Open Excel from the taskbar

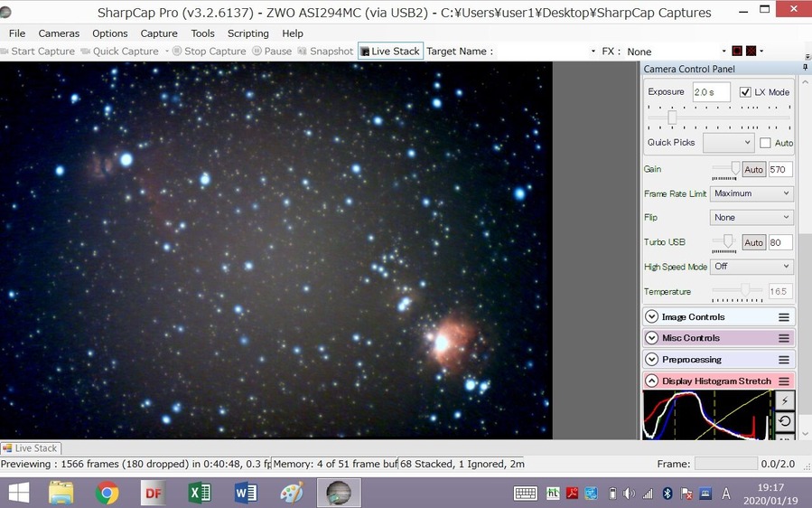coord(200,493)
